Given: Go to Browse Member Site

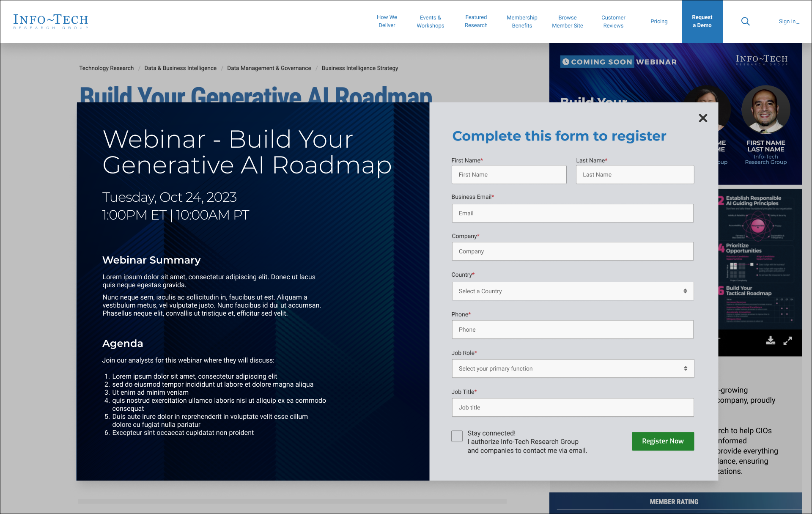Looking at the screenshot, I should coord(567,22).
